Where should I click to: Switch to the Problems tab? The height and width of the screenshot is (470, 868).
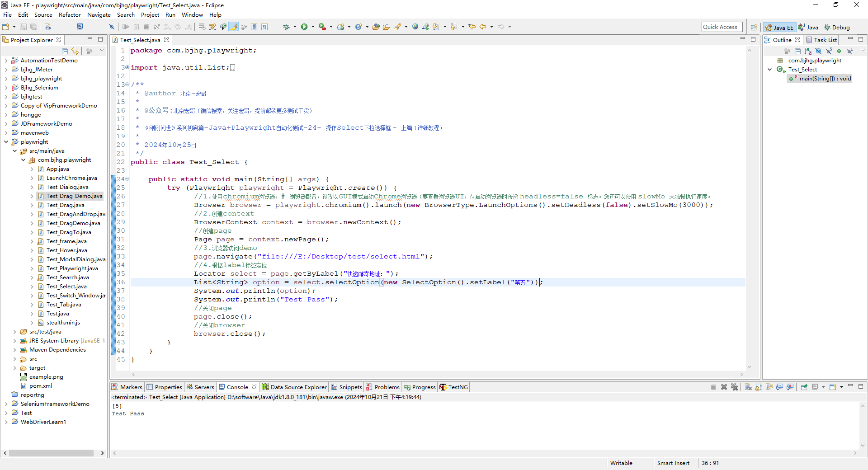383,387
